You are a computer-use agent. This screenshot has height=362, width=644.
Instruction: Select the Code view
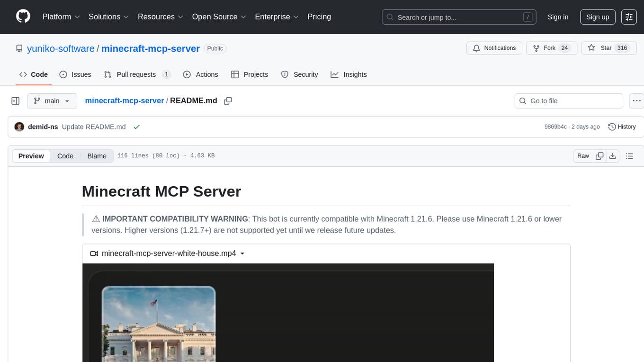coord(65,156)
